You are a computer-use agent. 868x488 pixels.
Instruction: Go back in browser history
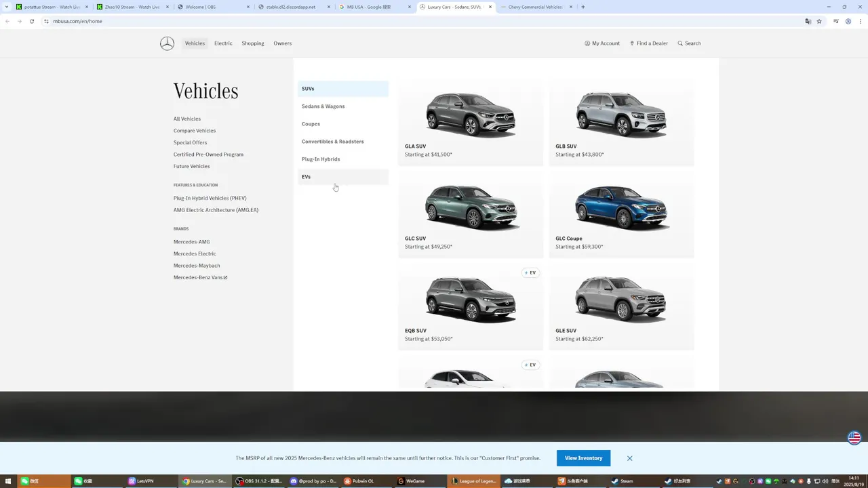tap(7, 21)
